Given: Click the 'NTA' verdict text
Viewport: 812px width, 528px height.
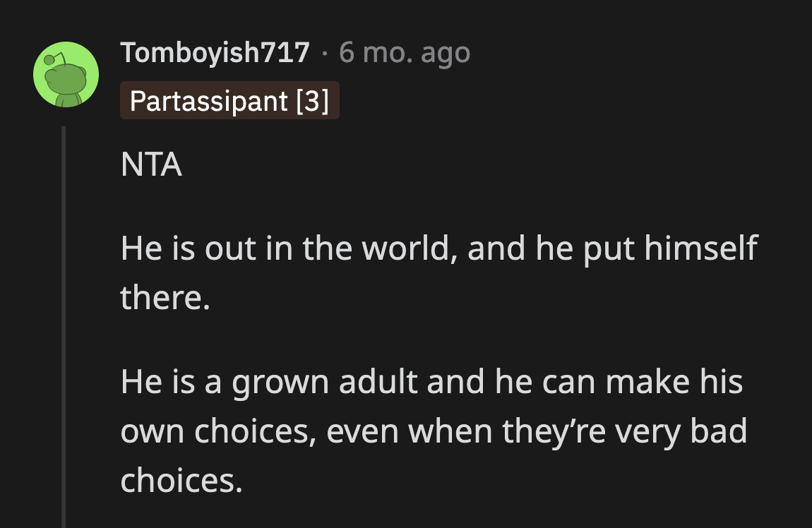Looking at the screenshot, I should tap(151, 166).
